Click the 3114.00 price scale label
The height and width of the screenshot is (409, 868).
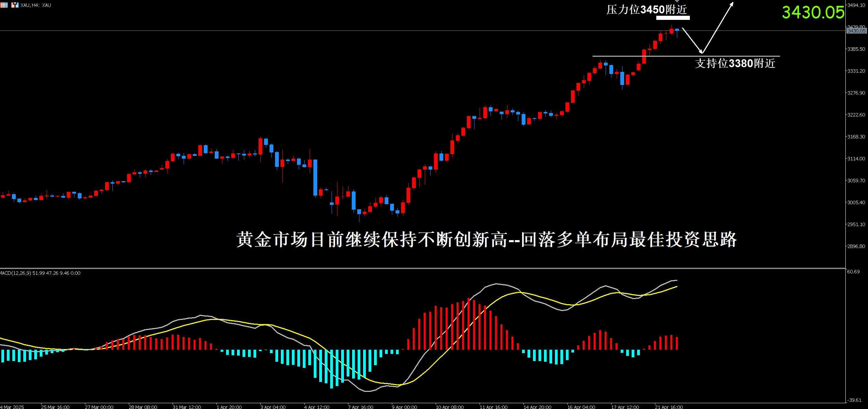pyautogui.click(x=856, y=159)
